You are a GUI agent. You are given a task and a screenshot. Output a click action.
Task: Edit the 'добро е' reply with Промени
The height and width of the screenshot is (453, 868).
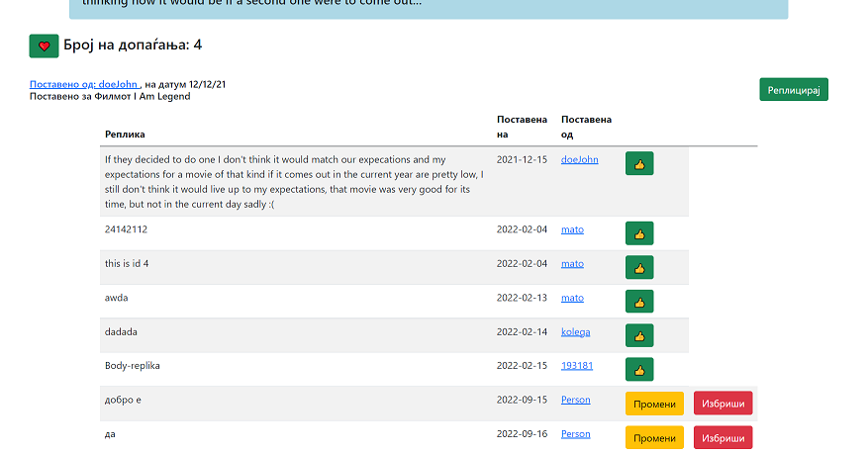[x=654, y=404]
